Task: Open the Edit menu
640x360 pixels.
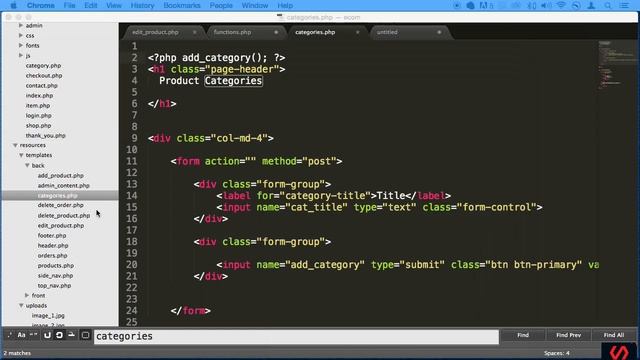Action: coord(91,5)
